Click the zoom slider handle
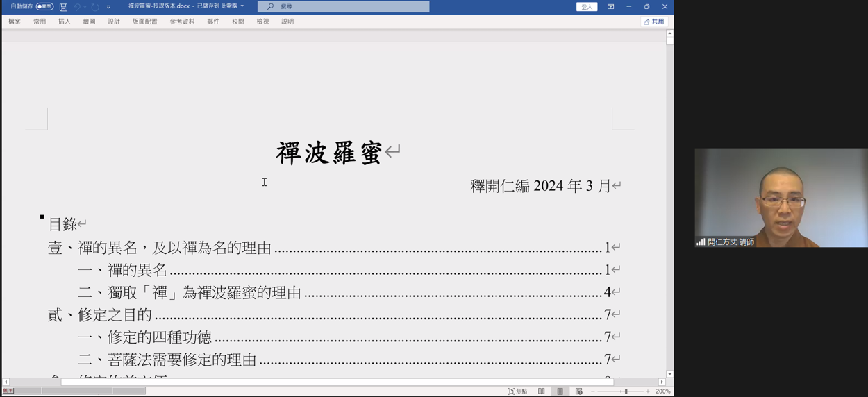The height and width of the screenshot is (397, 868). pos(626,391)
